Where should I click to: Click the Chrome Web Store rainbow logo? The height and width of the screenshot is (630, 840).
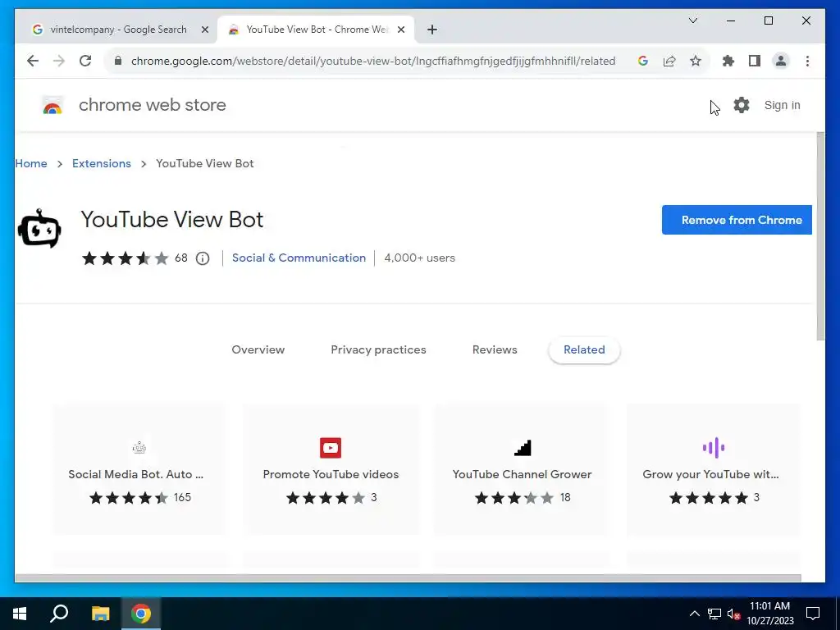52,106
